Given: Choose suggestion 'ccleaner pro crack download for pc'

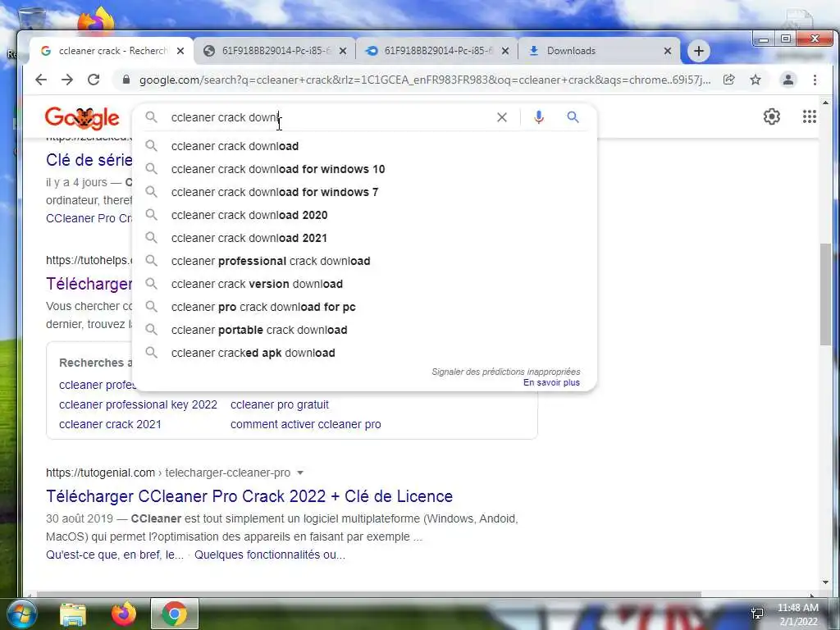Looking at the screenshot, I should (x=364, y=308).
